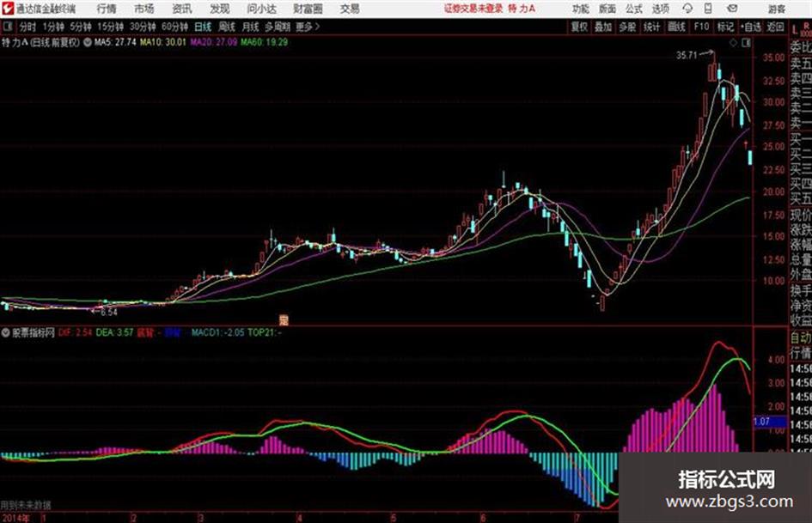Open F10 company info
Viewport: 812px width, 523px height.
701,27
